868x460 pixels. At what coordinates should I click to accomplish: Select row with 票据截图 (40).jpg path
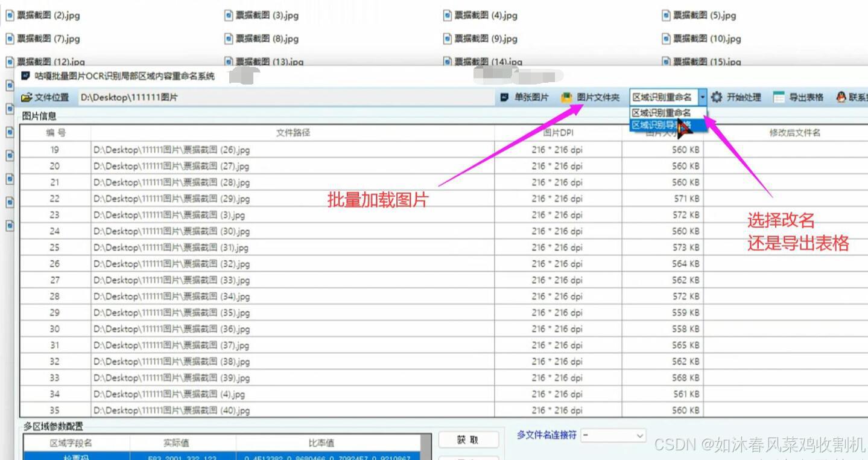pos(444,410)
